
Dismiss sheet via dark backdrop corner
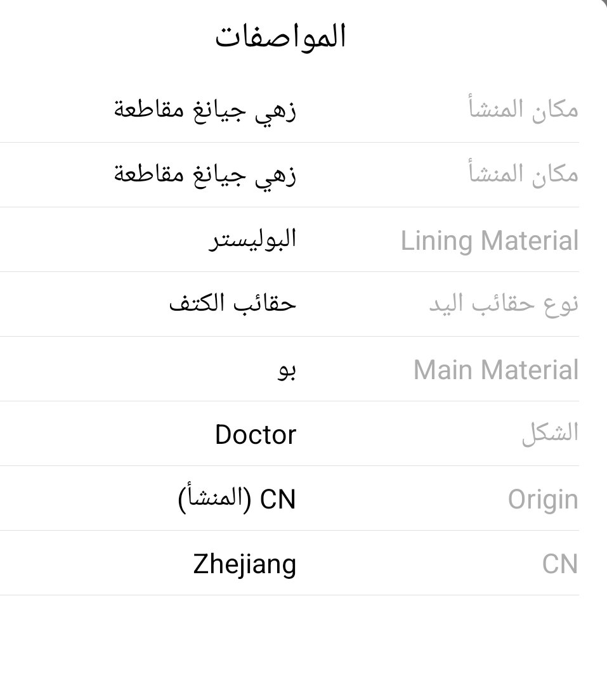coord(604,3)
